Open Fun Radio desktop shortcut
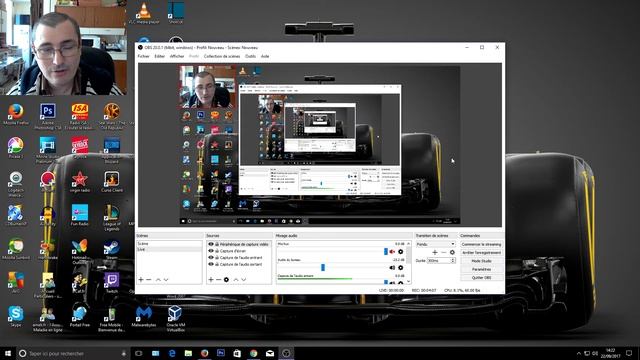The height and width of the screenshot is (360, 640). tap(80, 216)
